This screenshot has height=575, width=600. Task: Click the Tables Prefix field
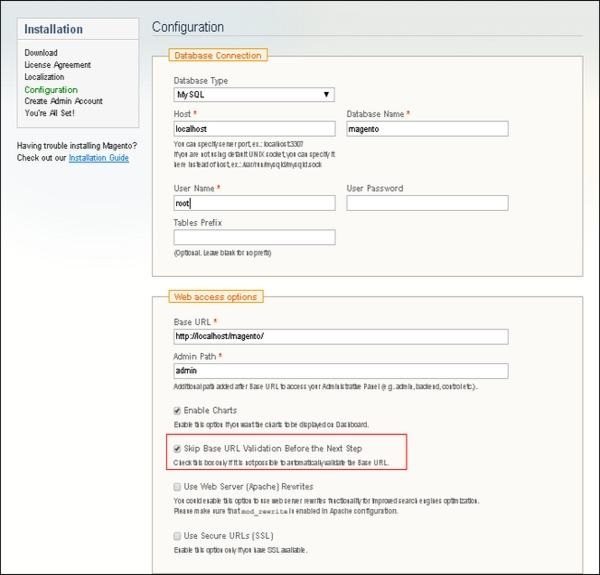coord(254,238)
